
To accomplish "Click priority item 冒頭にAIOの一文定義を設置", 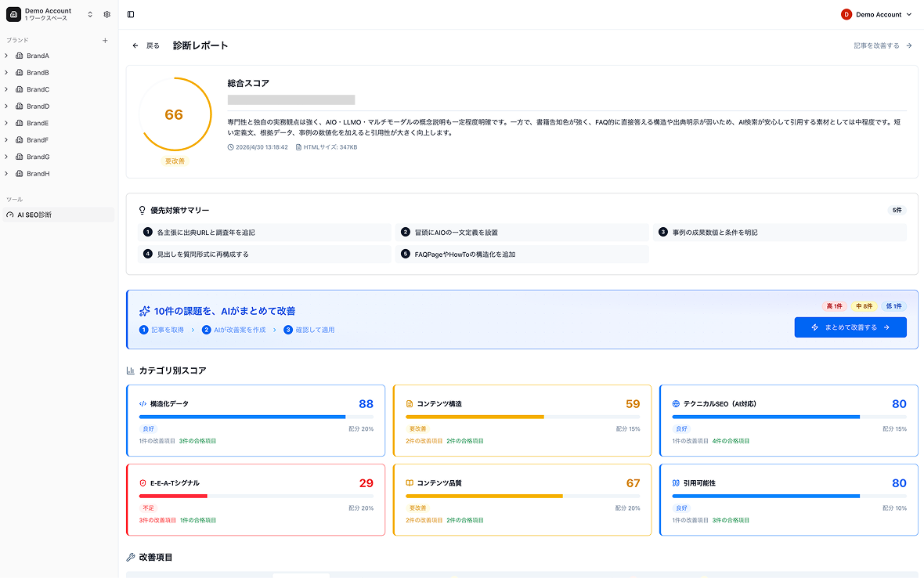I will (x=522, y=232).
